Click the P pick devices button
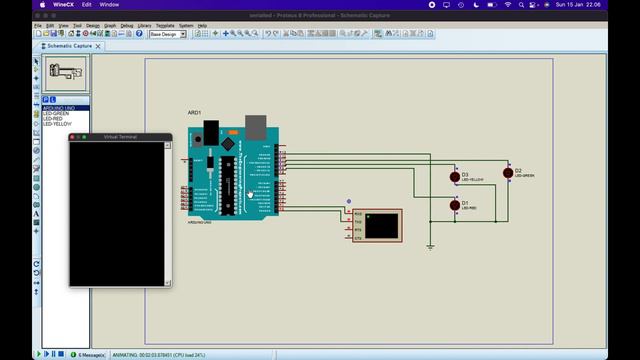This screenshot has height=360, width=640. pos(46,100)
